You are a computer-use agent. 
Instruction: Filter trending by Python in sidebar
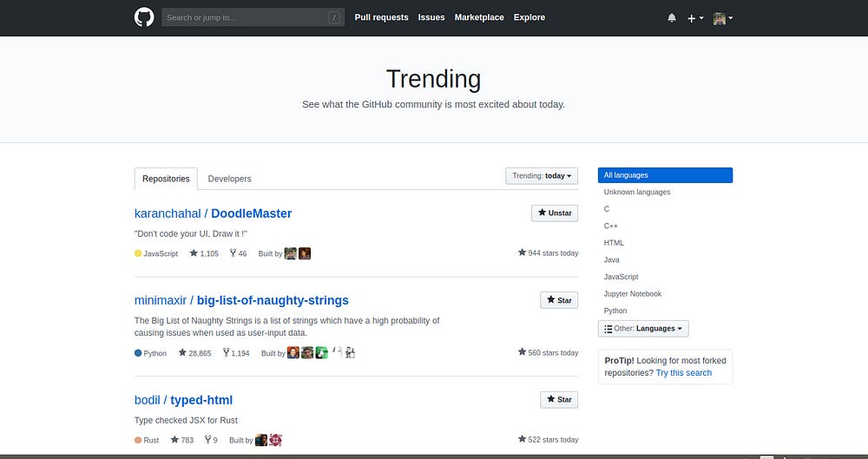(615, 311)
